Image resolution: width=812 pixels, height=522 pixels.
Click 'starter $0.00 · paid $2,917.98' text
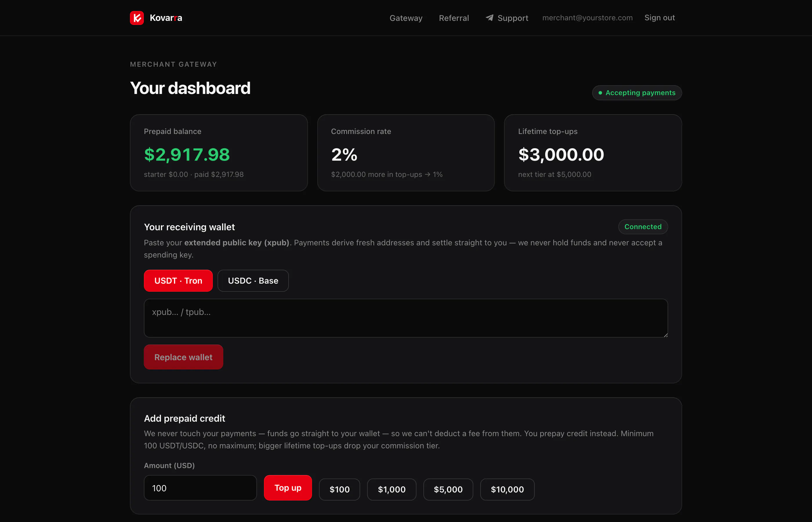[x=194, y=174]
